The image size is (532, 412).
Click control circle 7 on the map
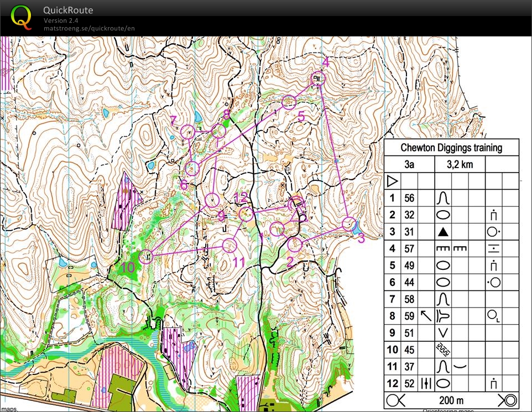tap(189, 132)
